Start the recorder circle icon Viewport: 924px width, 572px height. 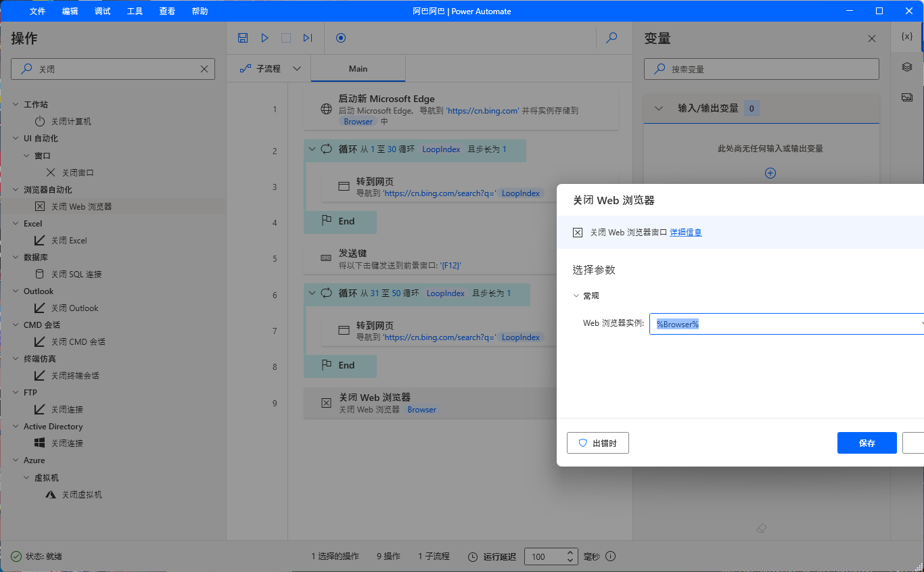[x=341, y=38]
